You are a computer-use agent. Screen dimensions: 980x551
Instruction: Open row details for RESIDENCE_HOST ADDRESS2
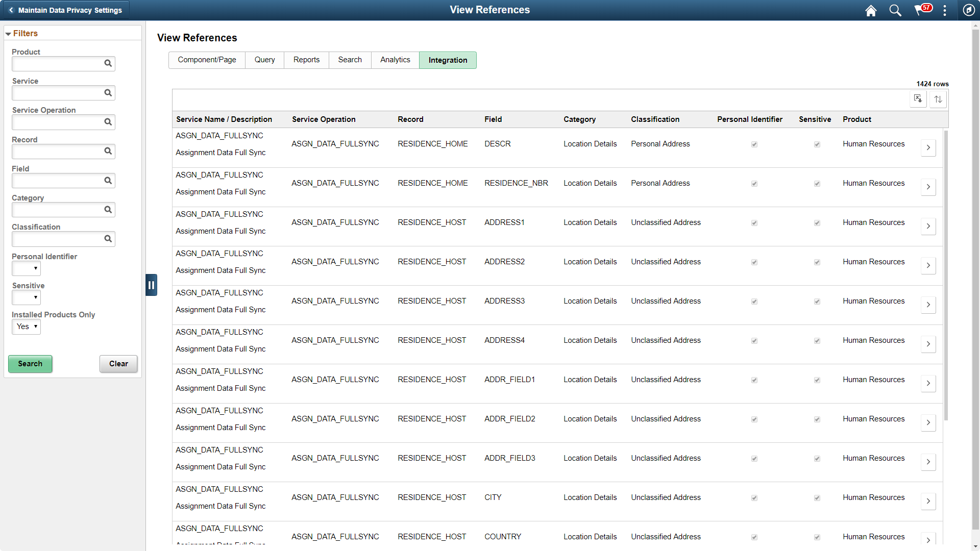tap(928, 265)
